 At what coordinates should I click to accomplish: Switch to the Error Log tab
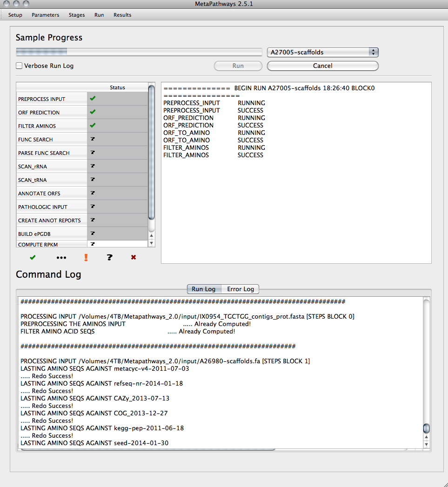coord(240,289)
